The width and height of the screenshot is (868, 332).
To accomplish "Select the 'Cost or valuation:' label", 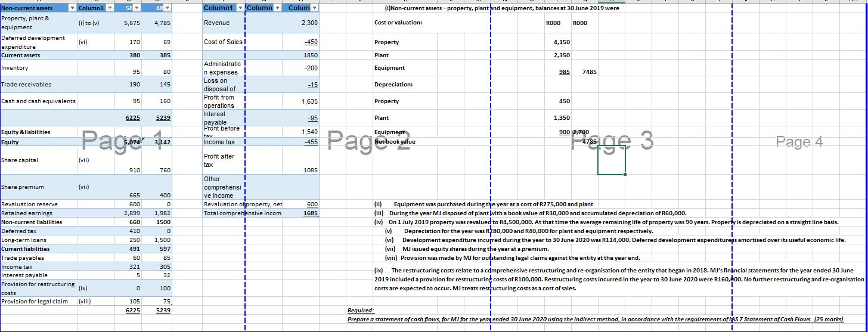I will (x=398, y=23).
